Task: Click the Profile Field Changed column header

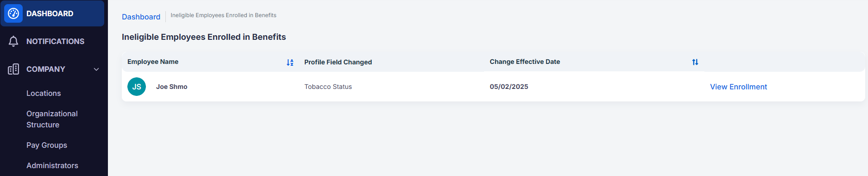Action: click(338, 62)
